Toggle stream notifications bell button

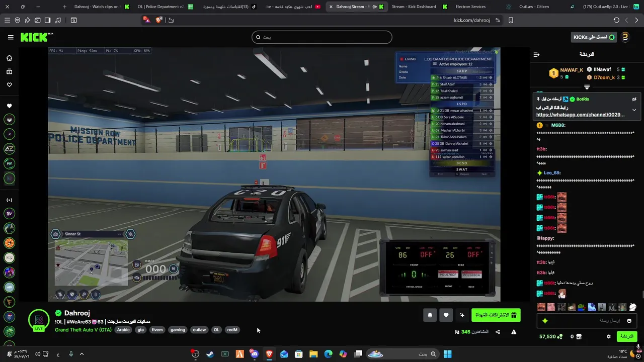click(430, 315)
